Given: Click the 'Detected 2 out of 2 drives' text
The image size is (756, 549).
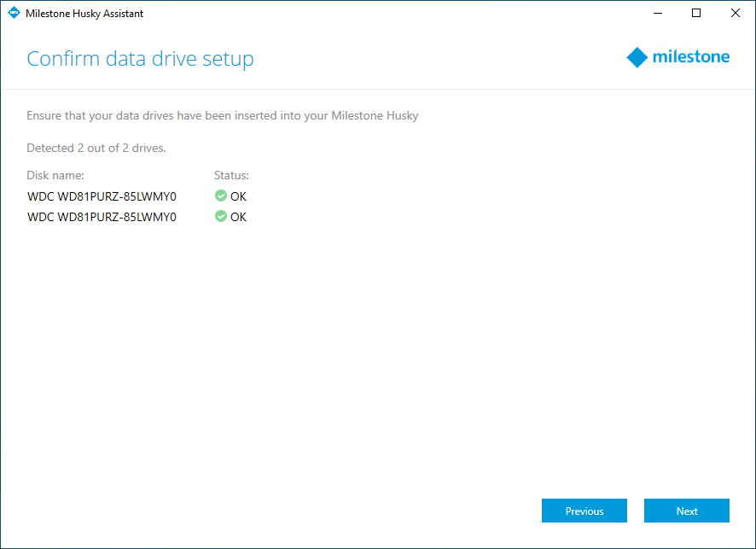Looking at the screenshot, I should (x=96, y=148).
